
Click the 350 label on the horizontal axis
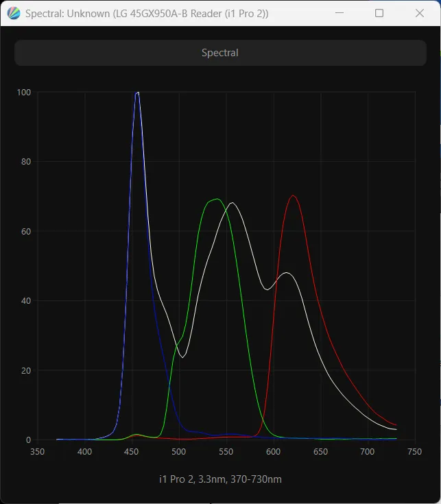click(37, 452)
